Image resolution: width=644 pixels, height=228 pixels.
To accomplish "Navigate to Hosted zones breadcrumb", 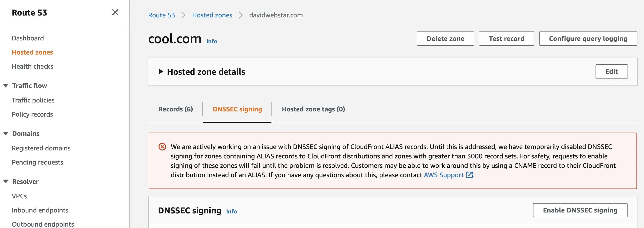I will coord(212,15).
